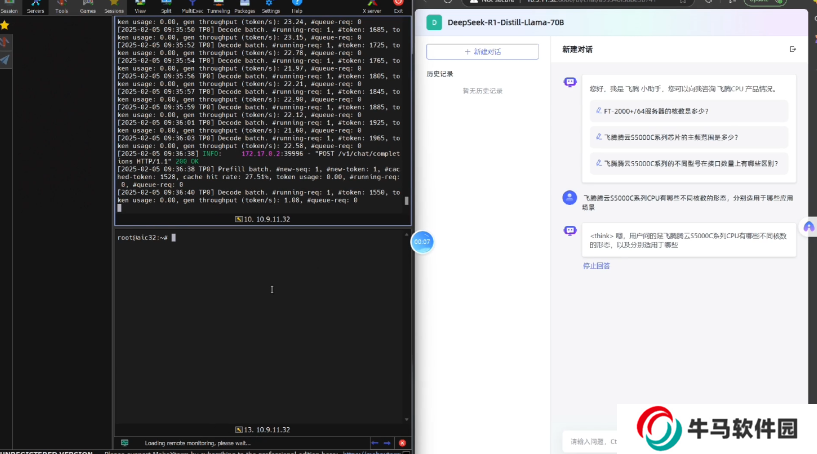Click the 停止回答 stop answering link
The width and height of the screenshot is (817, 454).
pyautogui.click(x=596, y=266)
